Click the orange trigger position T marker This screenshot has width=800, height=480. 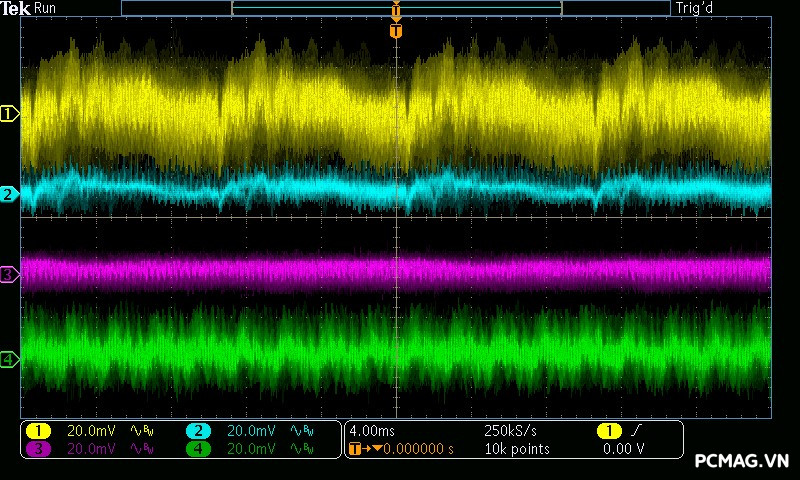click(x=396, y=31)
